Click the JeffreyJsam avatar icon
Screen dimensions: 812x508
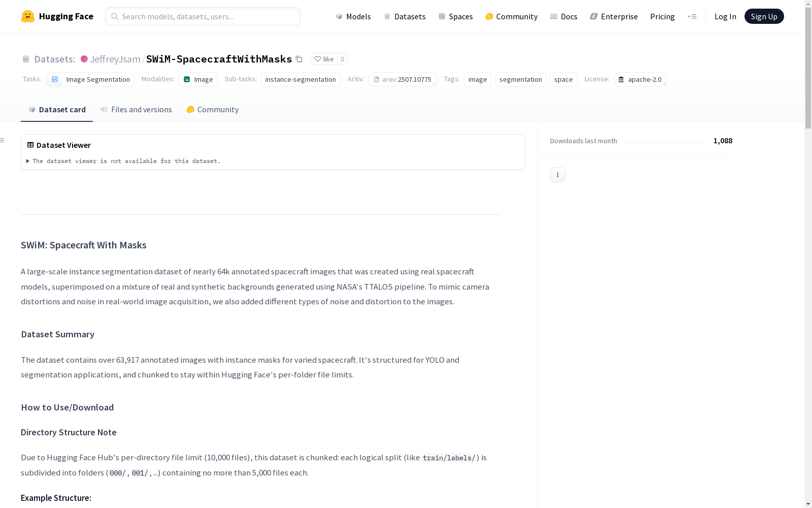click(84, 59)
